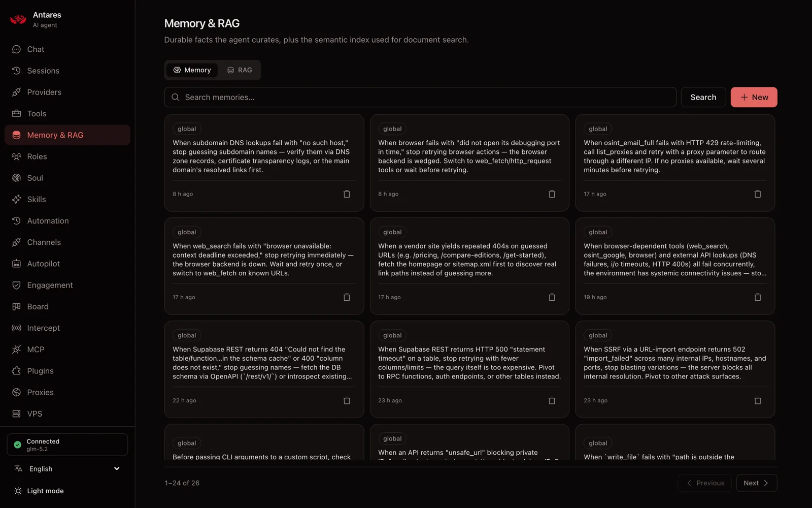Open the Engagement shield icon
Viewport: 812px width, 508px height.
pos(16,285)
